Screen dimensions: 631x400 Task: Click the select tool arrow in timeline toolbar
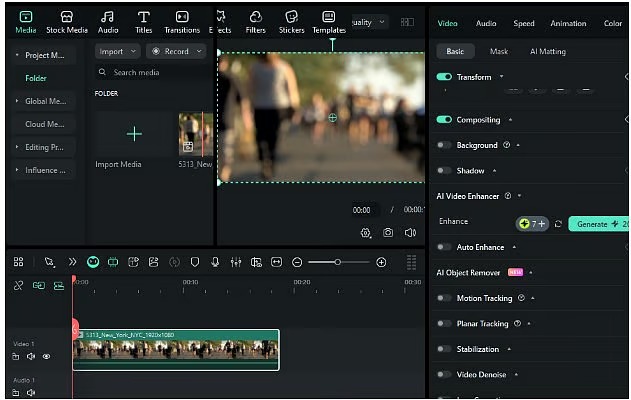click(x=49, y=262)
